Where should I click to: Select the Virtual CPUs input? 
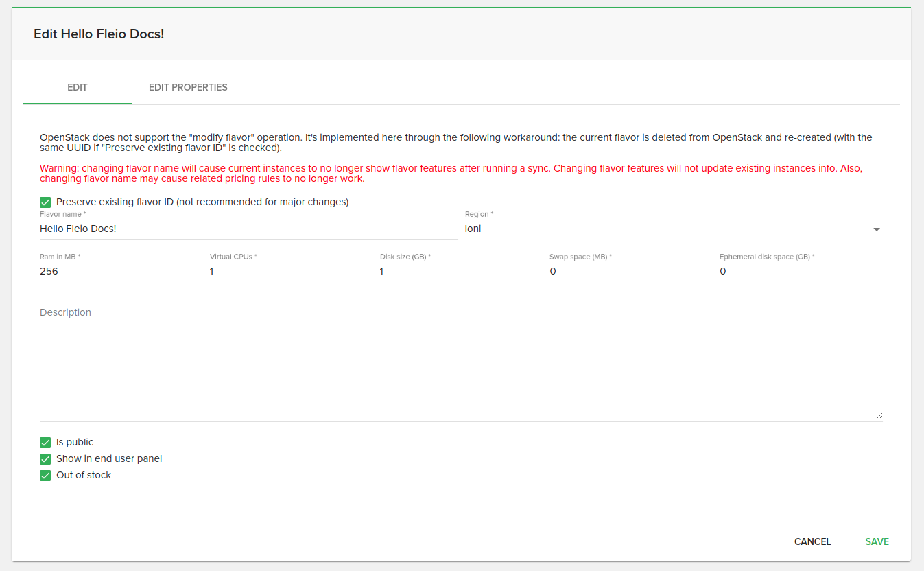click(291, 272)
